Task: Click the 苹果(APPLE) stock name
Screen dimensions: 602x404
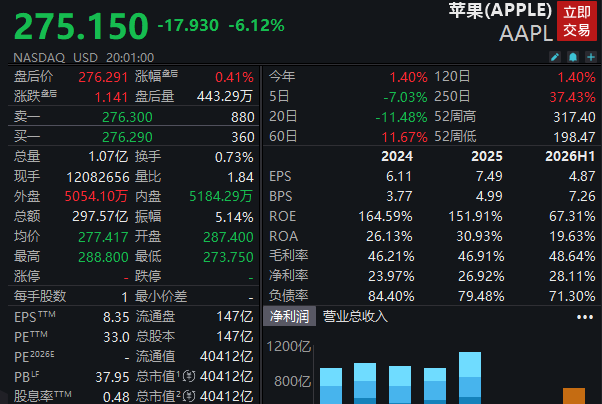Action: pos(500,10)
